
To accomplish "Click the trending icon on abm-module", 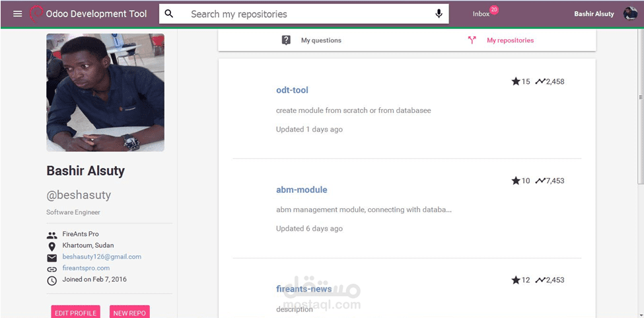I will click(540, 180).
